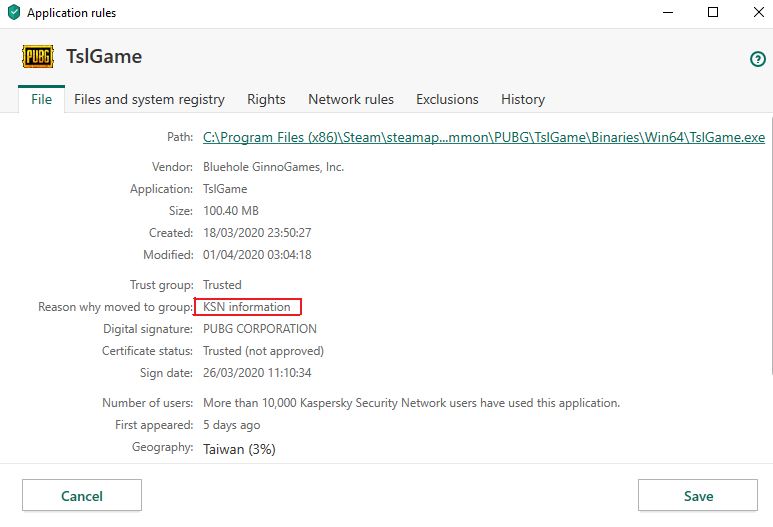Open the TslGame.exe path link
This screenshot has height=527, width=773.
coord(484,137)
